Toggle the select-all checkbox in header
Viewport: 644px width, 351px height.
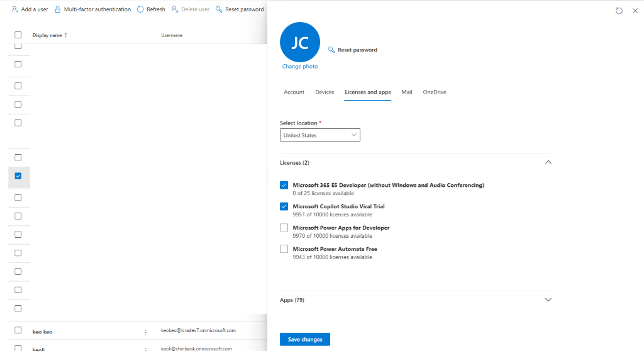[x=18, y=35]
